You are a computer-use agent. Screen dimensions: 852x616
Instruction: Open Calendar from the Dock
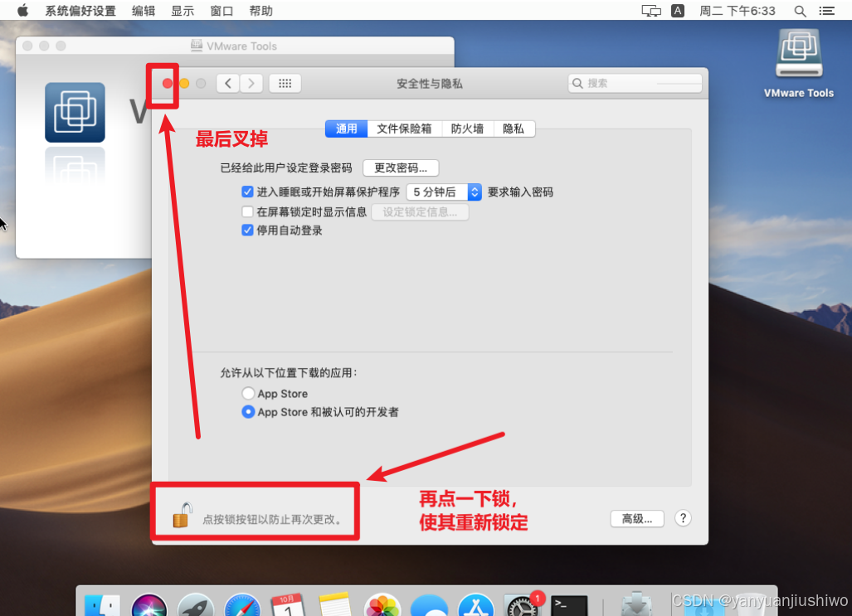pyautogui.click(x=289, y=605)
